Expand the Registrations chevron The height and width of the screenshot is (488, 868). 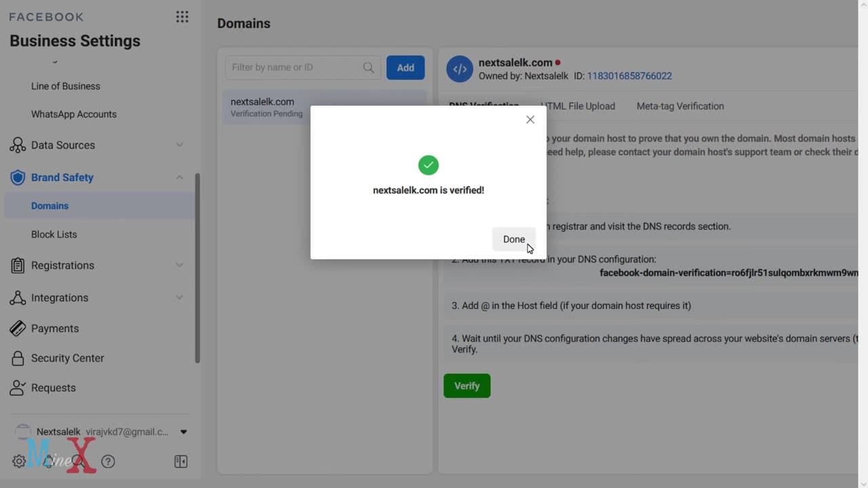point(180,265)
